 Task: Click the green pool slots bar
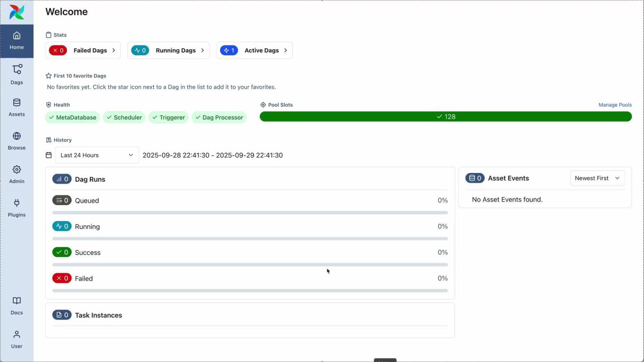coord(445,117)
